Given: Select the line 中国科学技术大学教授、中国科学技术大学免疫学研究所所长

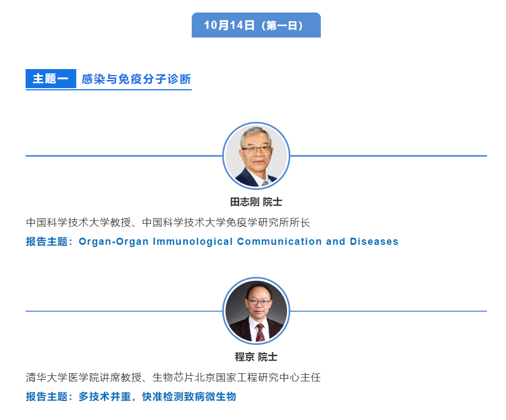Looking at the screenshot, I should pyautogui.click(x=168, y=223).
